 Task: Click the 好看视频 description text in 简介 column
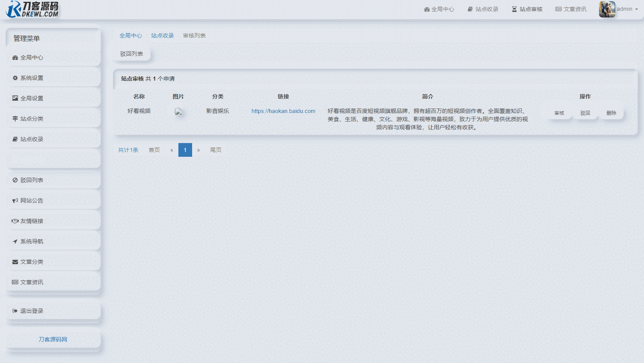pyautogui.click(x=427, y=119)
